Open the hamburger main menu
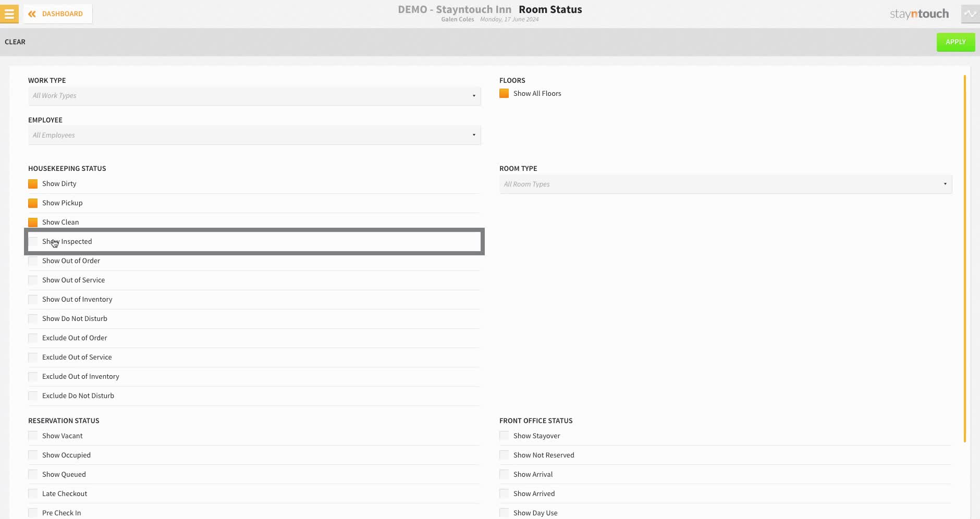Screen dimensions: 980x519 pos(9,14)
